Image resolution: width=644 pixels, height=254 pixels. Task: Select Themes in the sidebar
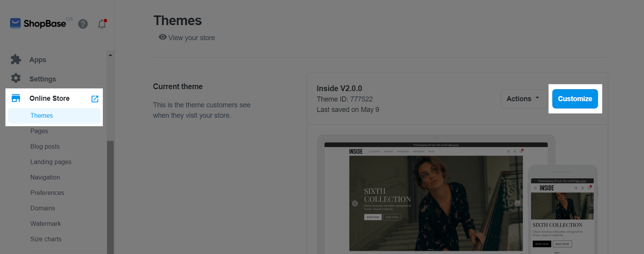pyautogui.click(x=41, y=116)
